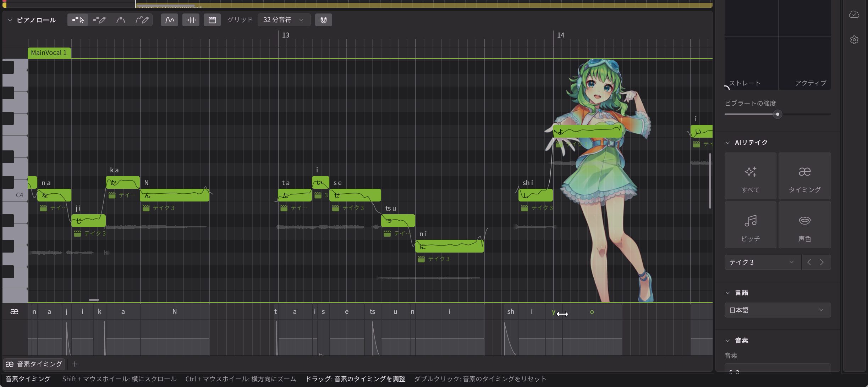Open settings gear in right sidebar

(x=854, y=40)
